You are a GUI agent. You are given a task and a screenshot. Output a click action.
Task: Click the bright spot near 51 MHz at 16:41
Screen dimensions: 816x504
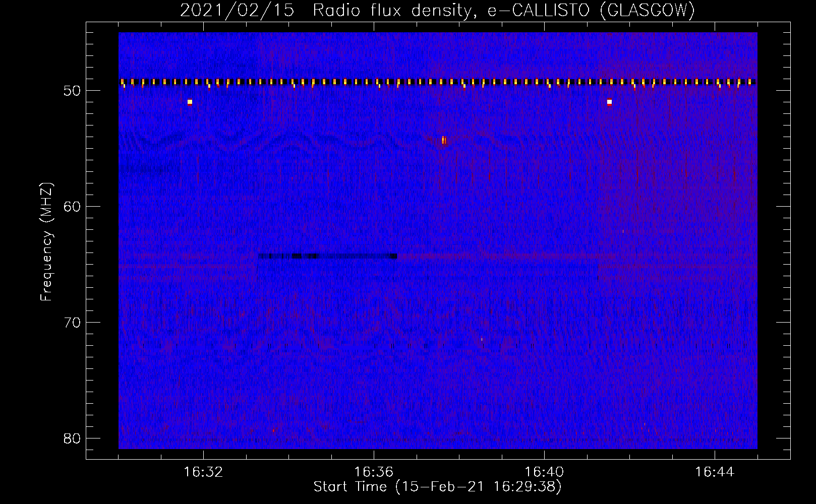click(x=609, y=102)
